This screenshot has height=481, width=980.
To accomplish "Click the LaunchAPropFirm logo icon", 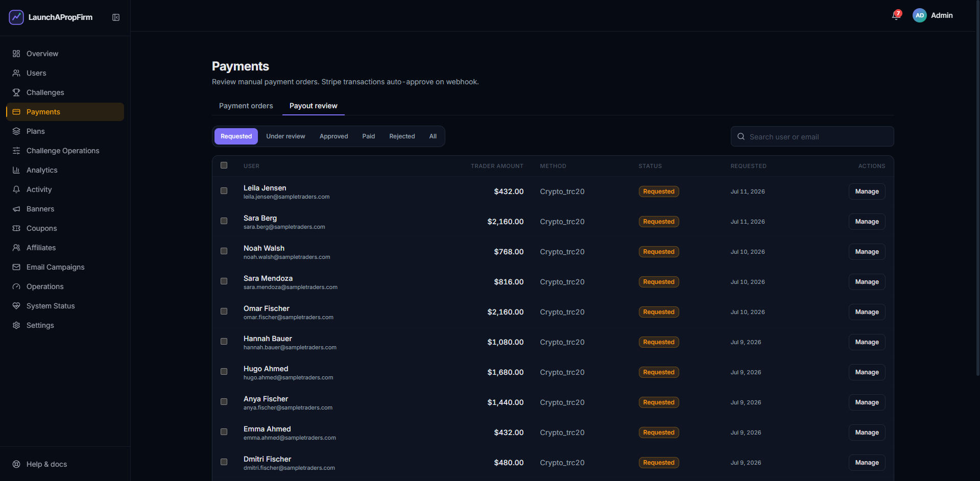I will (16, 17).
